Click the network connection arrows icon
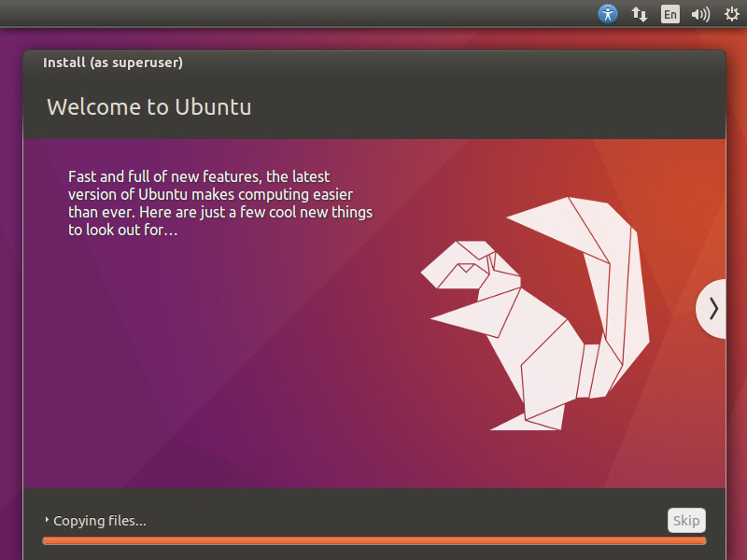This screenshot has width=747, height=560. (x=639, y=14)
